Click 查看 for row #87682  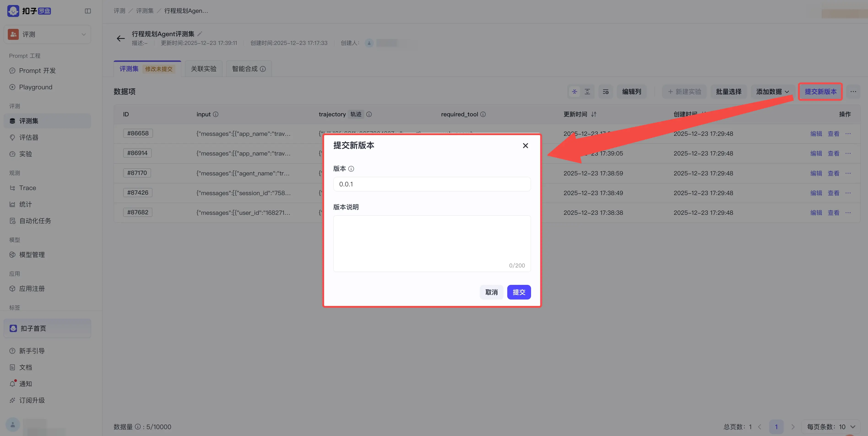click(834, 213)
